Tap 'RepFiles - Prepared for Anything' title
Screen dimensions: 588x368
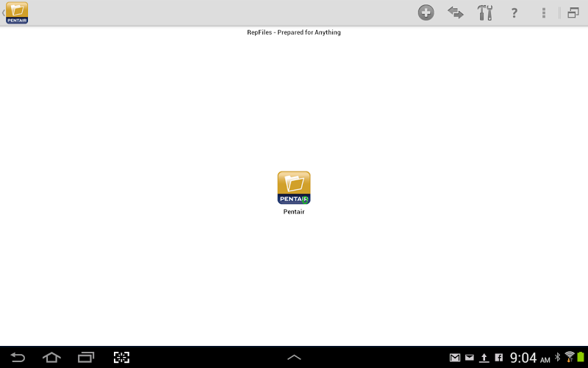[293, 32]
